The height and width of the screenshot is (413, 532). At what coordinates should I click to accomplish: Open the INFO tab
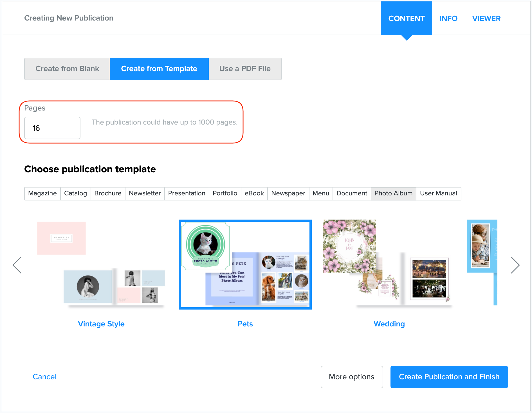pyautogui.click(x=448, y=19)
